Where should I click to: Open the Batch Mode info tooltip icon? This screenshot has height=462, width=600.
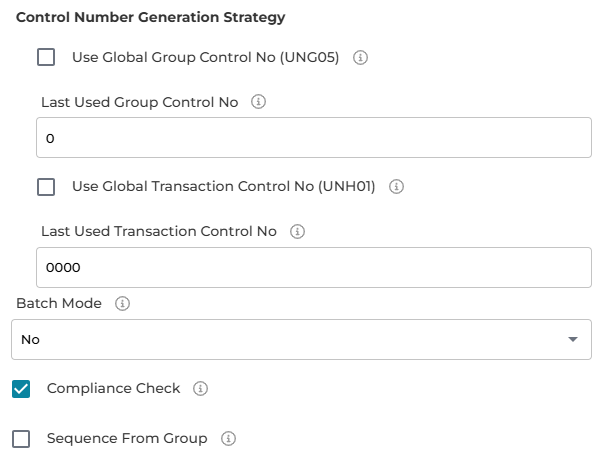(123, 303)
